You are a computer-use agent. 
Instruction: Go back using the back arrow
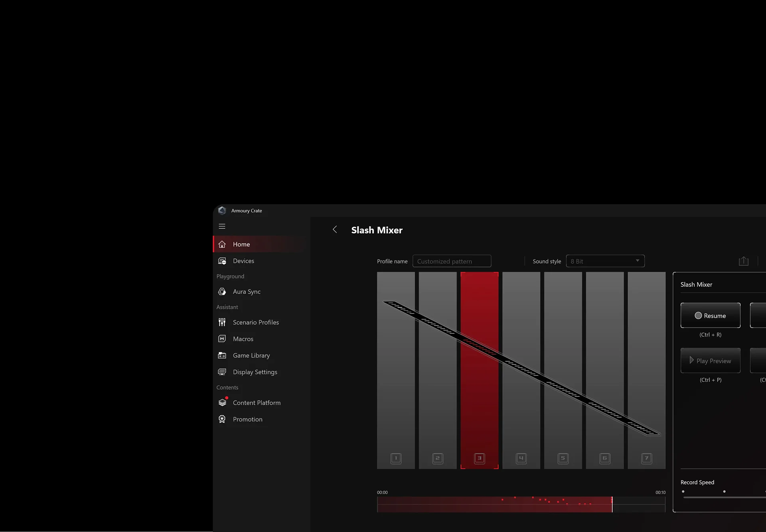coord(335,230)
